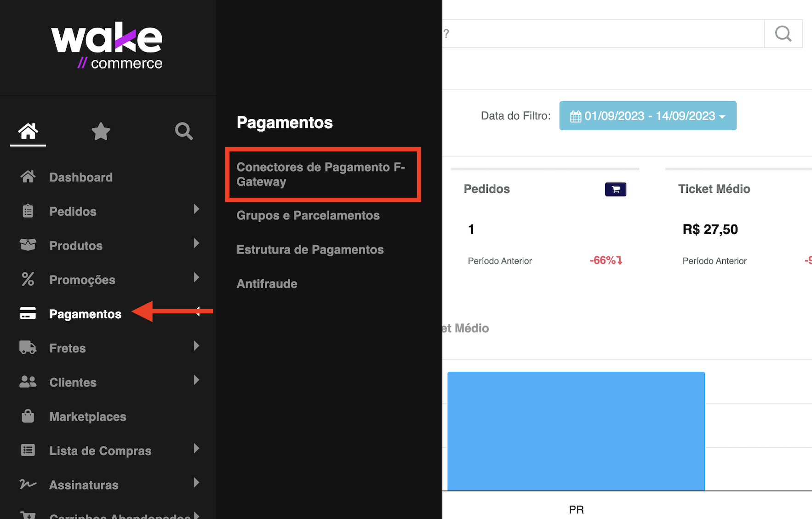This screenshot has height=519, width=812.
Task: Expand the Pedidos submenu arrow
Action: pyautogui.click(x=196, y=209)
